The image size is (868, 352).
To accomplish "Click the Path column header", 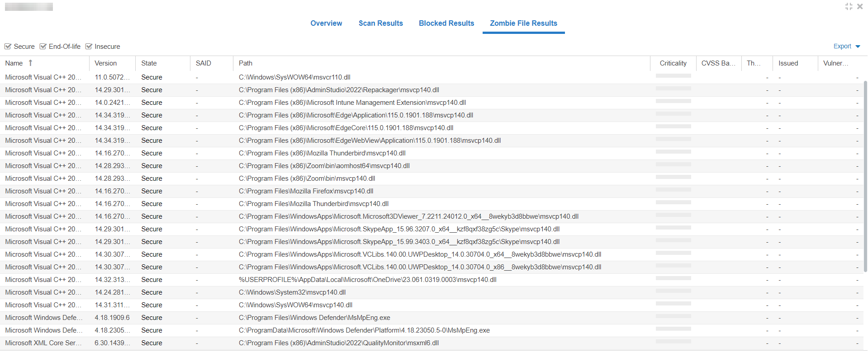I will (x=246, y=63).
